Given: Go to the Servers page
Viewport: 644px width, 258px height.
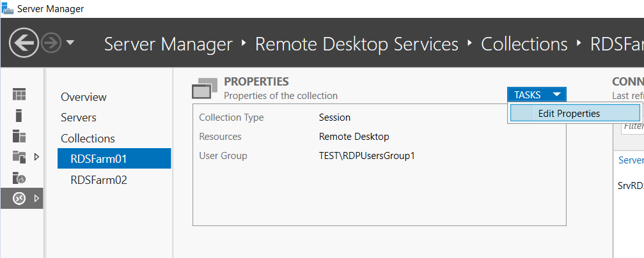Looking at the screenshot, I should pyautogui.click(x=79, y=118).
